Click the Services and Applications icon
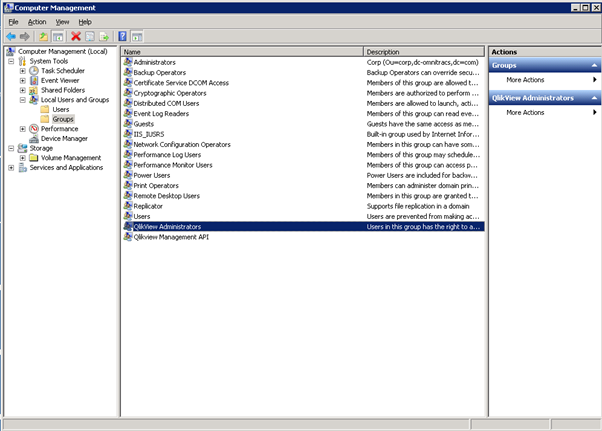This screenshot has width=602, height=431. pyautogui.click(x=23, y=167)
